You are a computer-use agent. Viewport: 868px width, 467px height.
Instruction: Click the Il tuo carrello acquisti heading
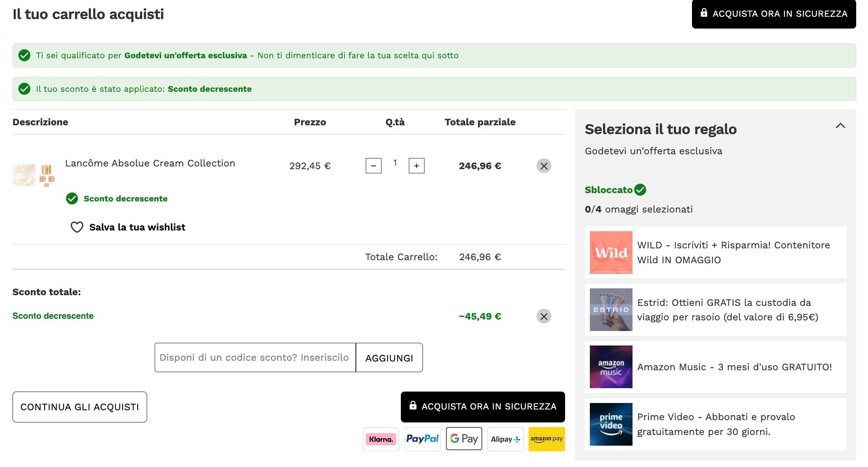[x=88, y=14]
